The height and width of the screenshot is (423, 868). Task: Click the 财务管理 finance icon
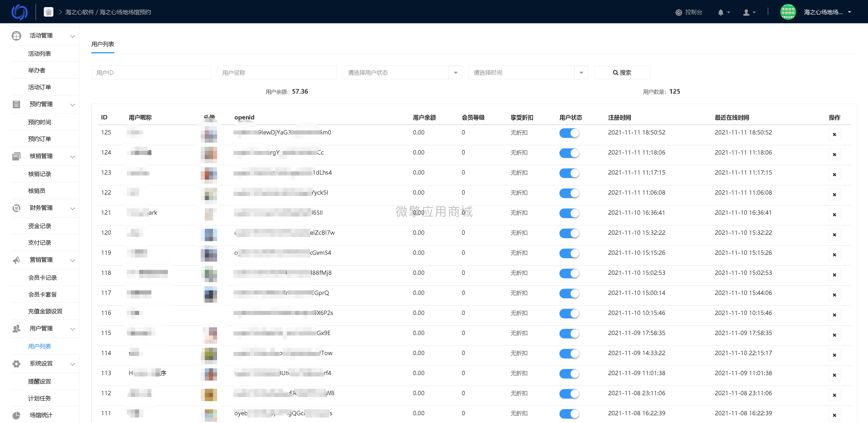click(x=16, y=208)
